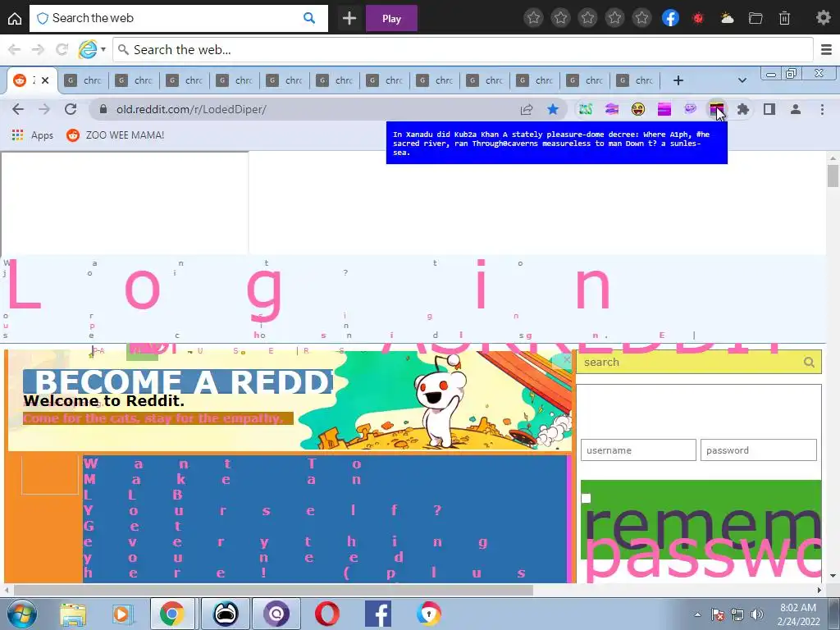840x630 pixels.
Task: Open the Chrome profile icon
Action: pyautogui.click(x=796, y=109)
